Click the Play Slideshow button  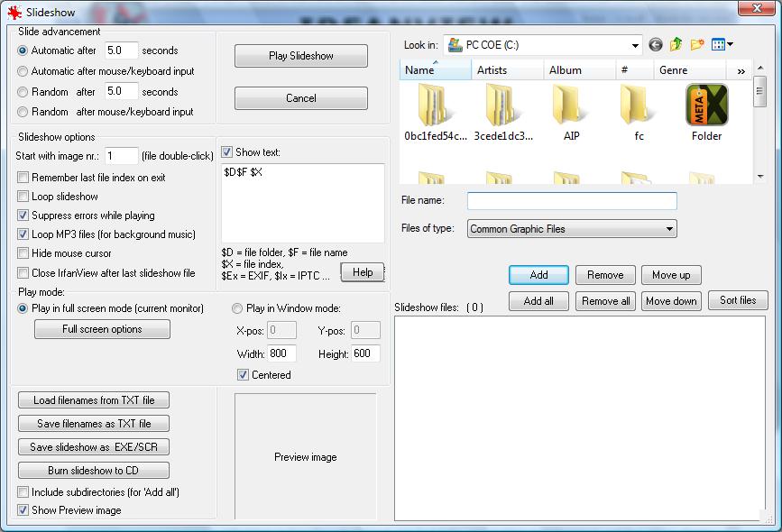(x=301, y=56)
